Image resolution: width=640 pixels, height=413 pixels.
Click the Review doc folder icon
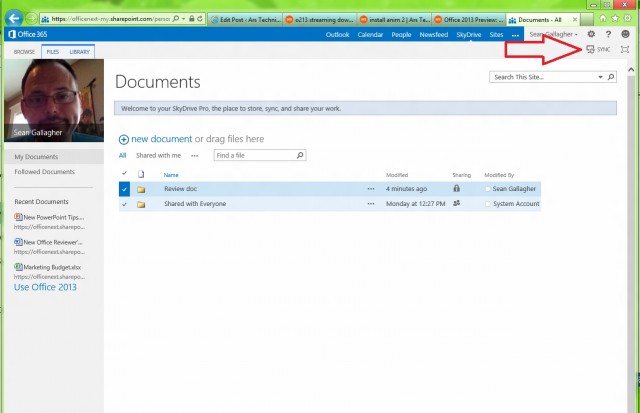coord(141,189)
